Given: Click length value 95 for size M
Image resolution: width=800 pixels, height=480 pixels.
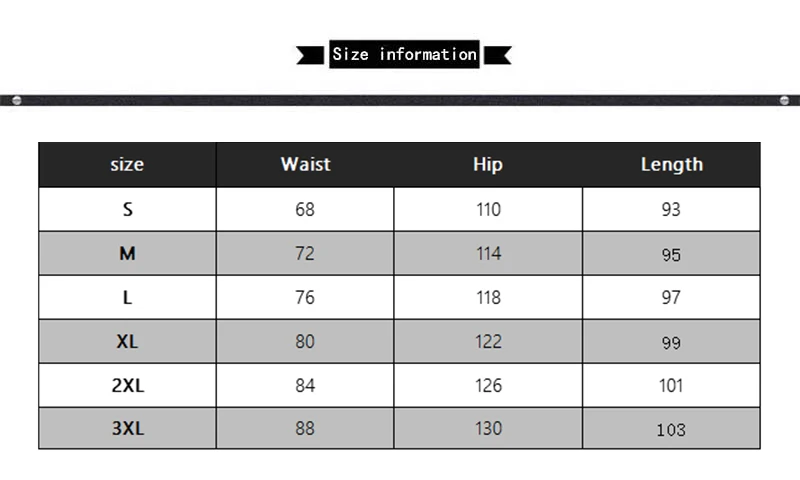Looking at the screenshot, I should coord(671,255).
